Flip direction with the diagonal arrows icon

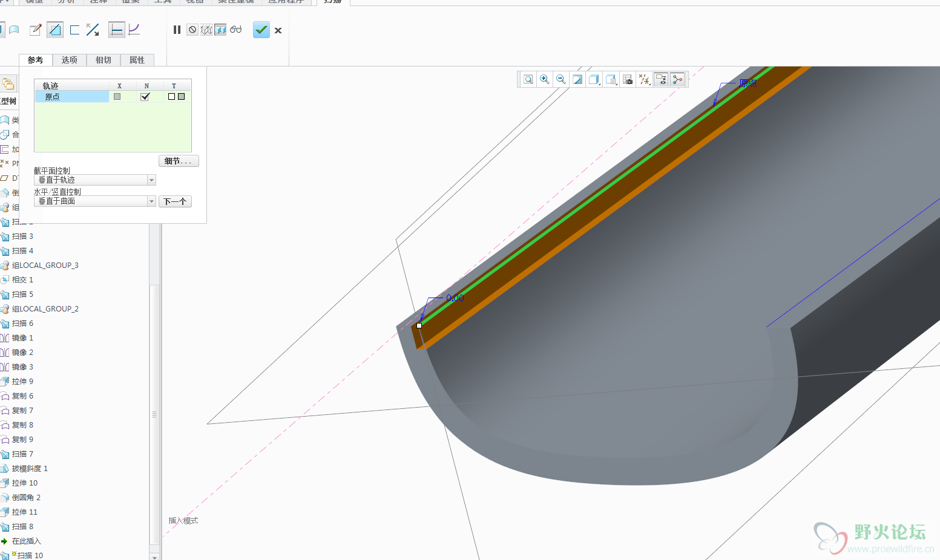click(x=93, y=30)
